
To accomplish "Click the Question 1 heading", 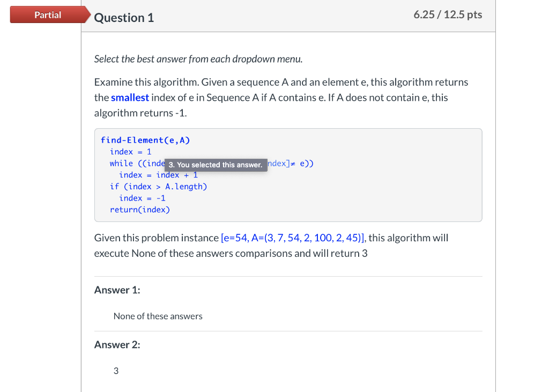I will [x=124, y=18].
